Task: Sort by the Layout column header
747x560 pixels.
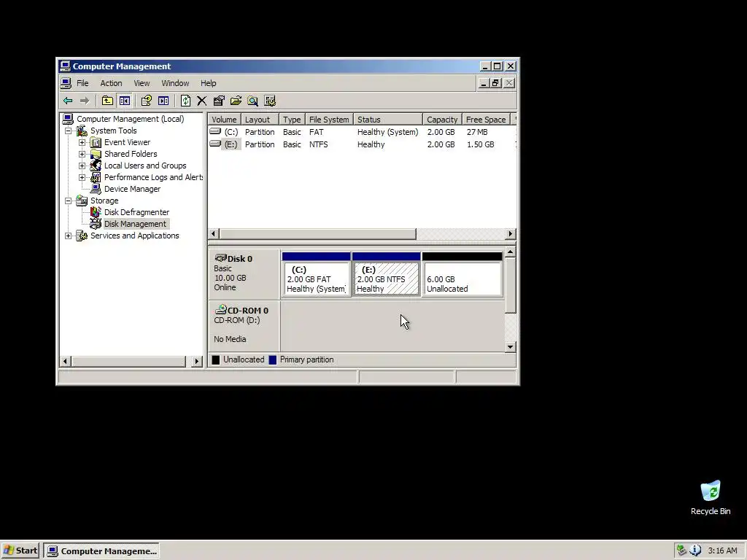Action: pyautogui.click(x=260, y=120)
